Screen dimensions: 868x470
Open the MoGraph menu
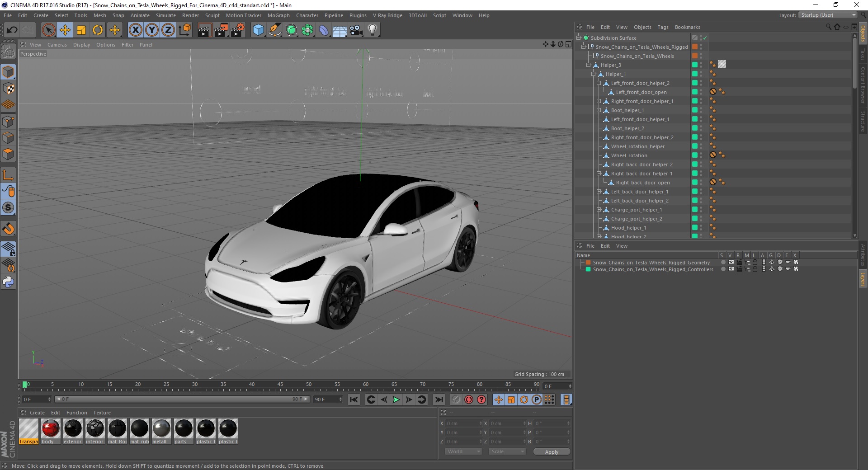tap(278, 15)
